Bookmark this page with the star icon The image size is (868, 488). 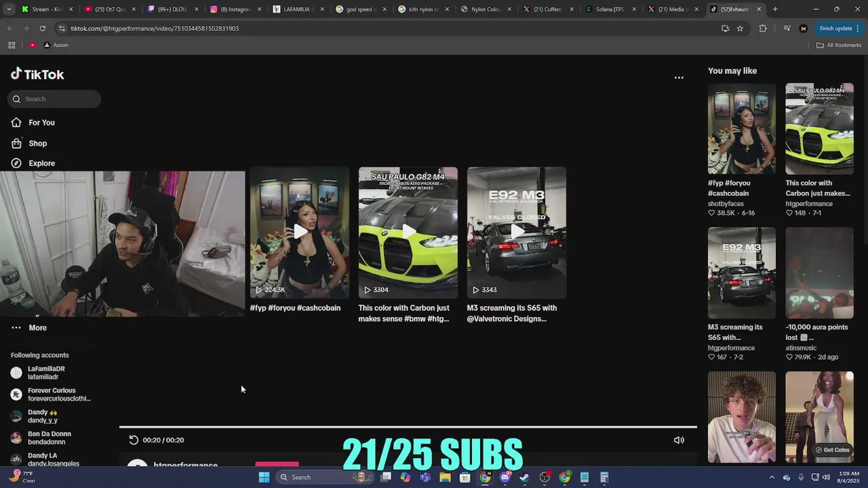[x=740, y=28]
